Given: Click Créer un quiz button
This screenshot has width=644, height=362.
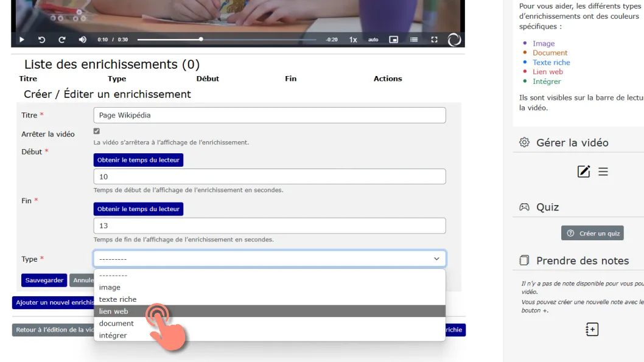Looking at the screenshot, I should point(592,233).
